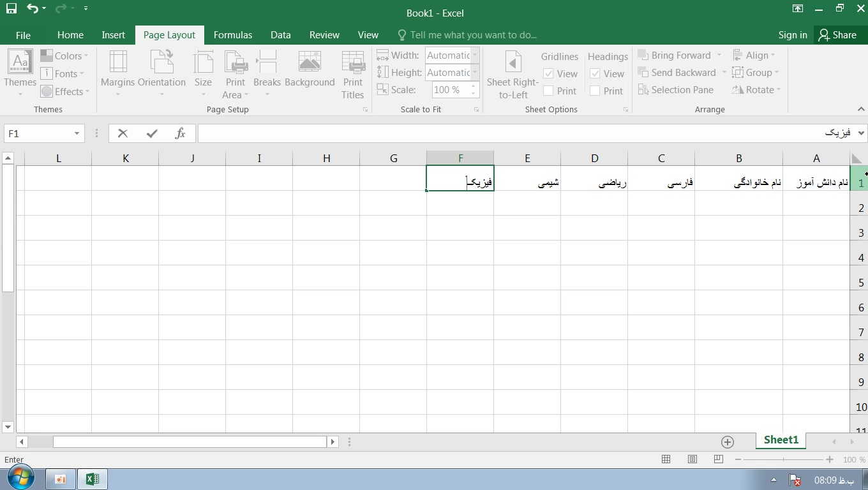The width and height of the screenshot is (868, 490).
Task: Switch to Normal view in status bar
Action: [666, 459]
